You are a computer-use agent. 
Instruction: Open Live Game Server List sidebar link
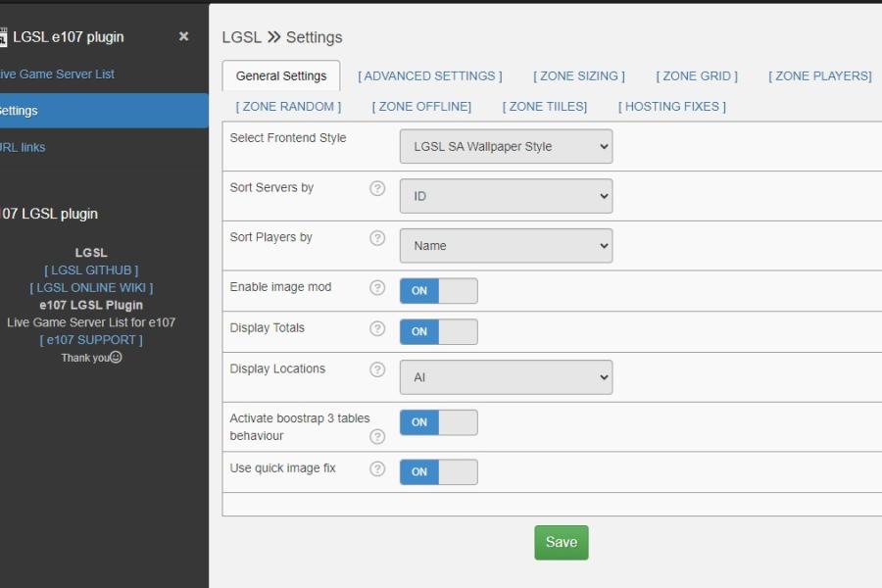57,74
